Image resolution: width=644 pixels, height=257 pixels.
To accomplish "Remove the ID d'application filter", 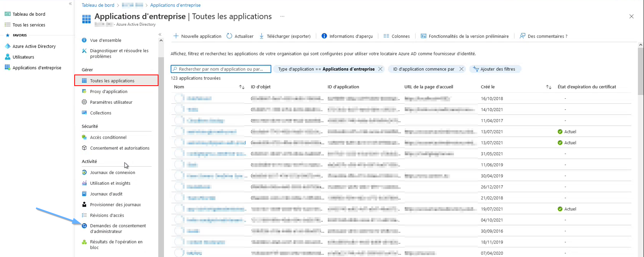I will (461, 69).
